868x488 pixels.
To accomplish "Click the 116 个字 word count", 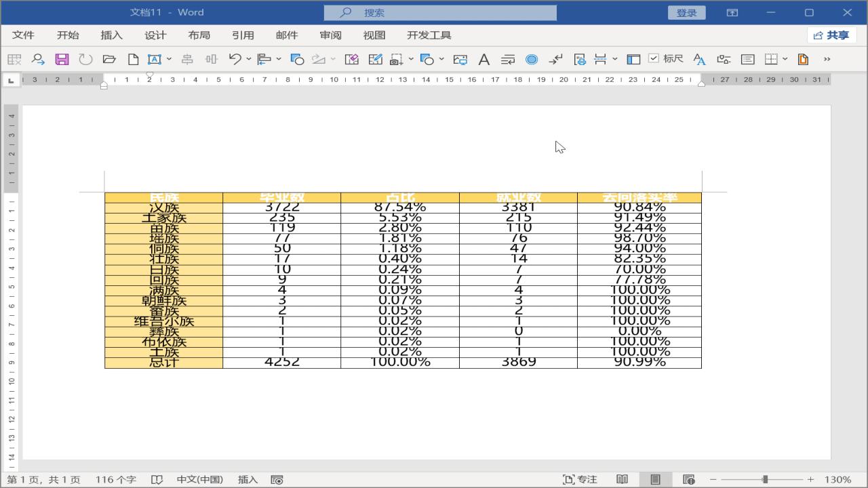I will pos(116,480).
